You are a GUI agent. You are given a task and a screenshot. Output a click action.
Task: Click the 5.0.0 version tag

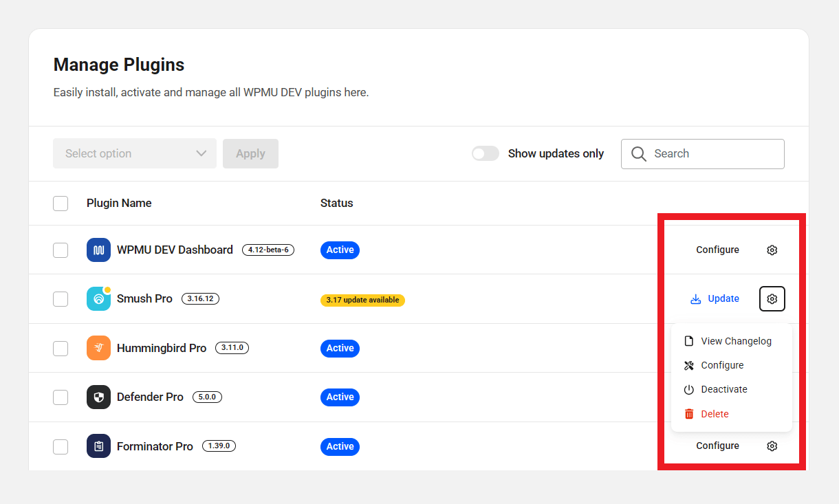(x=207, y=397)
